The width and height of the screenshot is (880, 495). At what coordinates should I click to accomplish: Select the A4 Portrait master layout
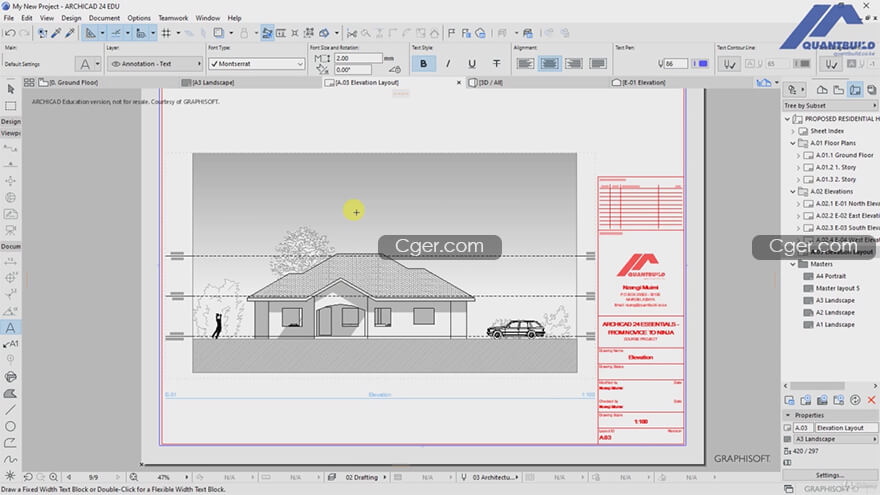pos(831,276)
